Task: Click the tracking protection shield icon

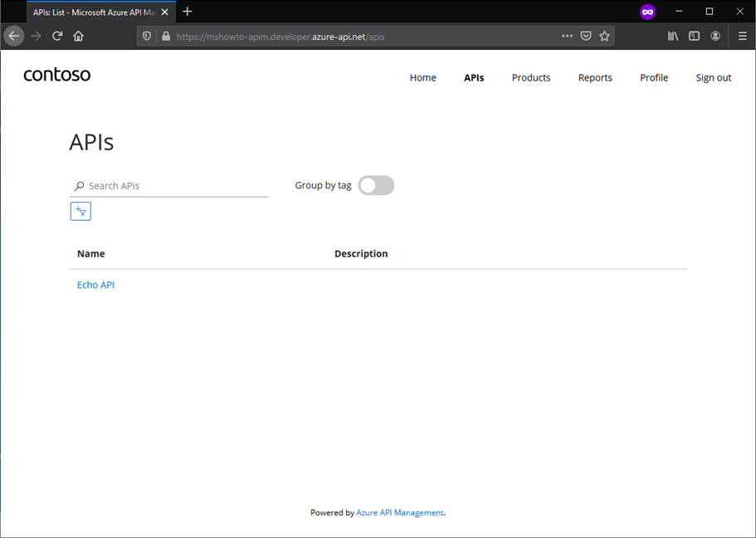Action: [147, 37]
